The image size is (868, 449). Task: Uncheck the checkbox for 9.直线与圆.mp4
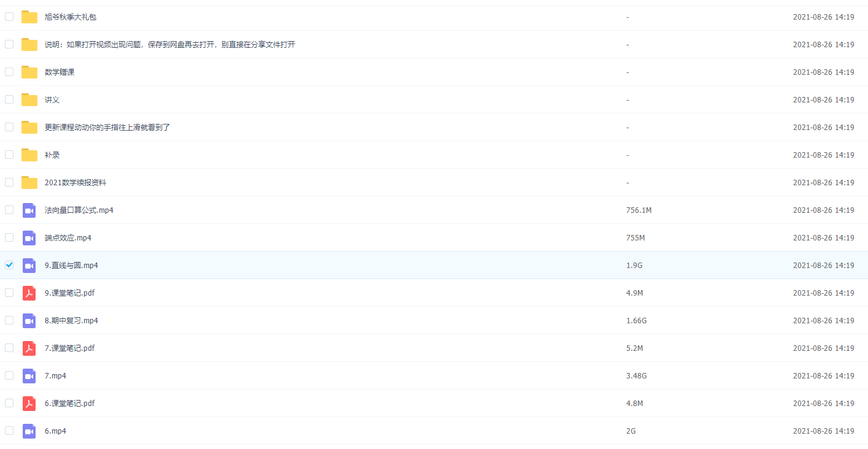coord(9,265)
